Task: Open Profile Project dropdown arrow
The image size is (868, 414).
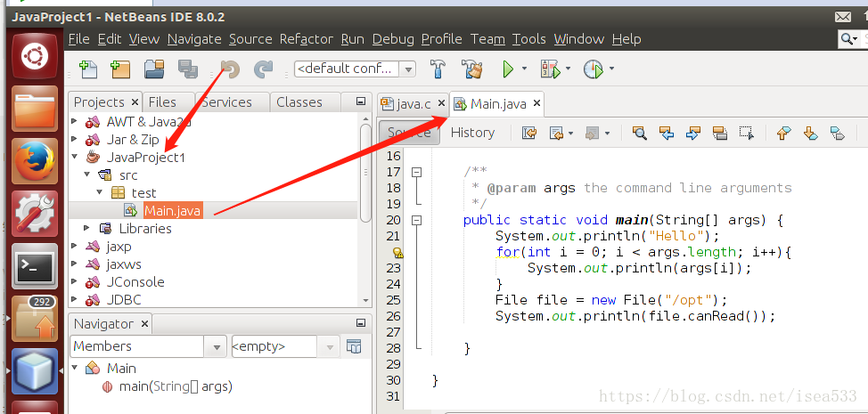Action: [x=611, y=69]
